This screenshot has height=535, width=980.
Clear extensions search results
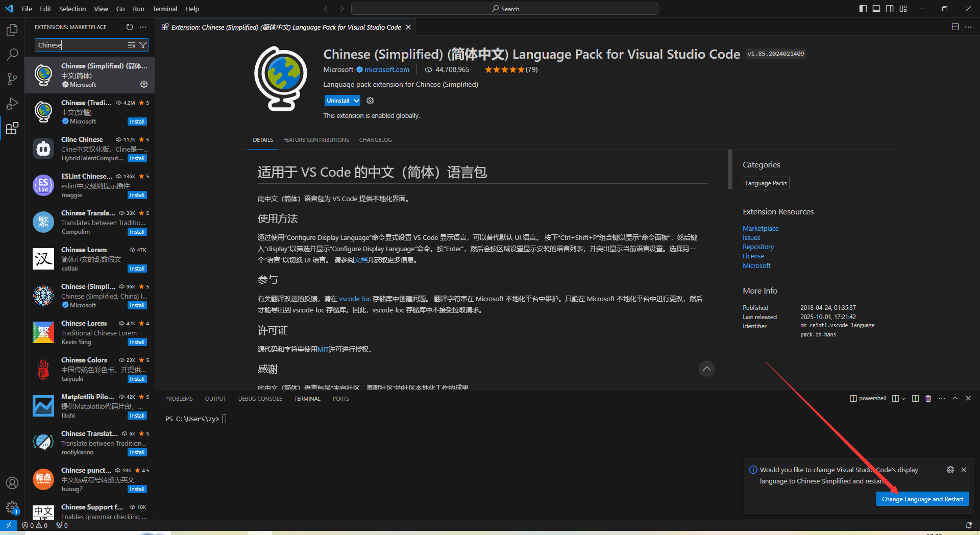(x=131, y=45)
